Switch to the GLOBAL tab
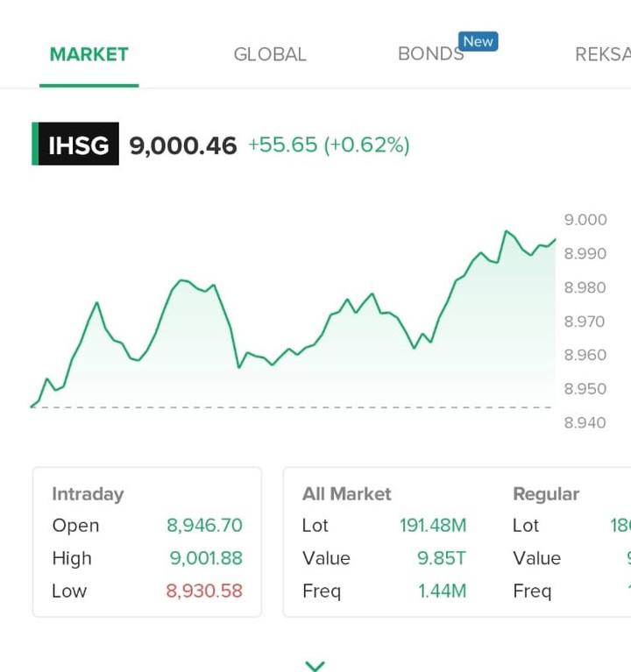The height and width of the screenshot is (672, 631). (x=270, y=54)
